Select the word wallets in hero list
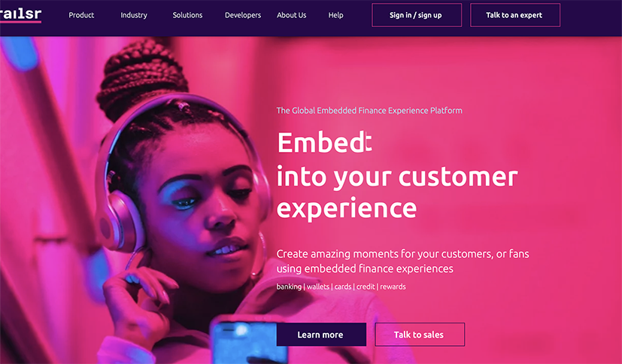 (317, 287)
